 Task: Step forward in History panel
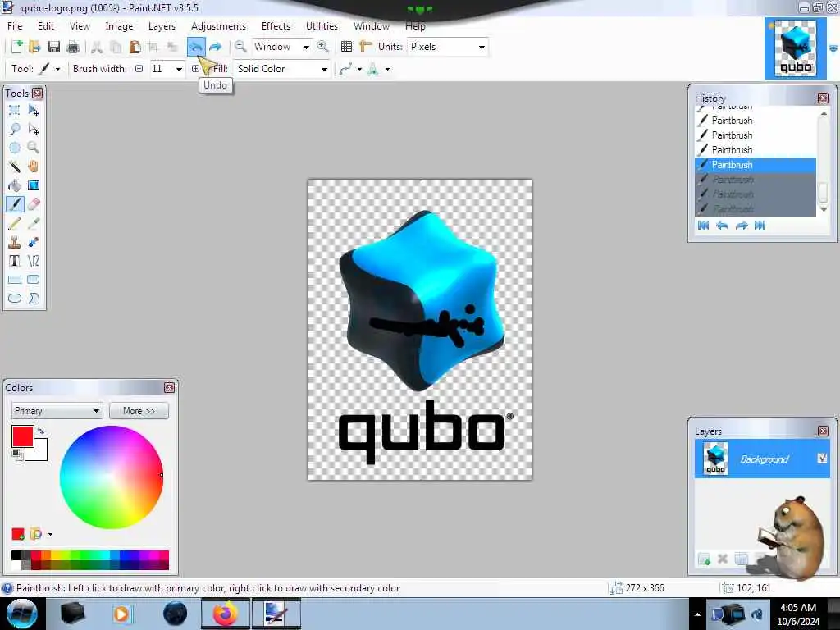(742, 226)
